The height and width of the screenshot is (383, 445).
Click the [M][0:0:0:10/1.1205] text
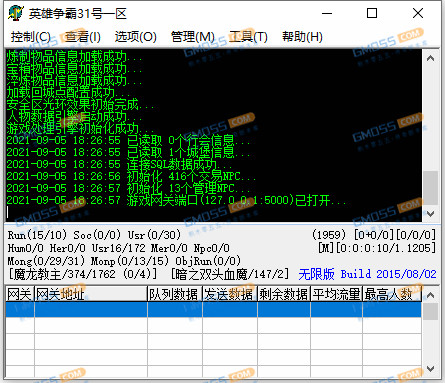[x=377, y=248]
